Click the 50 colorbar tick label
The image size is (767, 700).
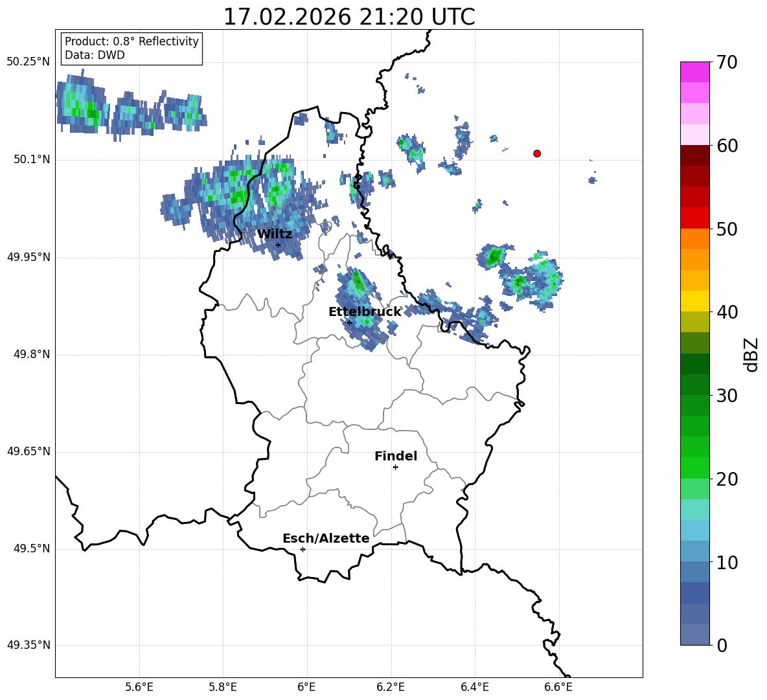(x=727, y=229)
